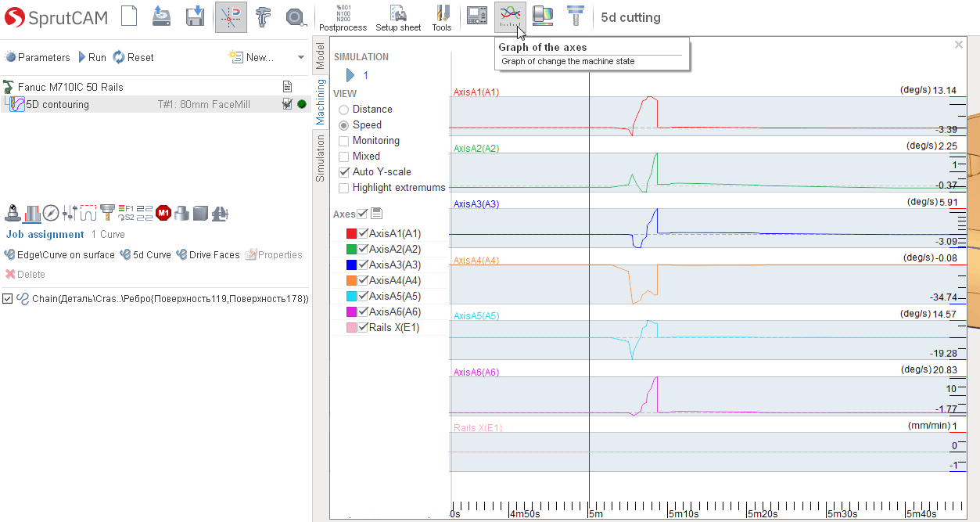Switch to the Machining tab
This screenshot has height=522, width=980.
click(x=321, y=102)
